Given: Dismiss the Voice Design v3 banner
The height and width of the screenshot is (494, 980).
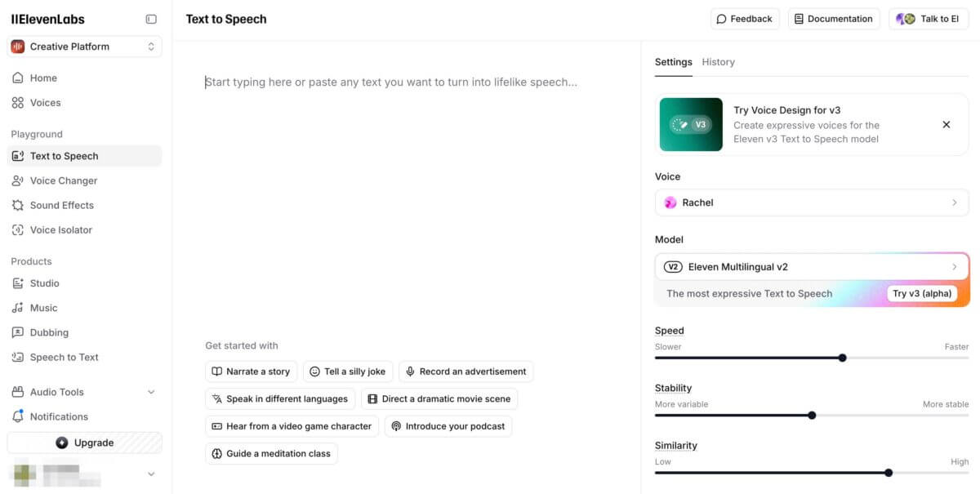Looking at the screenshot, I should click(x=947, y=125).
